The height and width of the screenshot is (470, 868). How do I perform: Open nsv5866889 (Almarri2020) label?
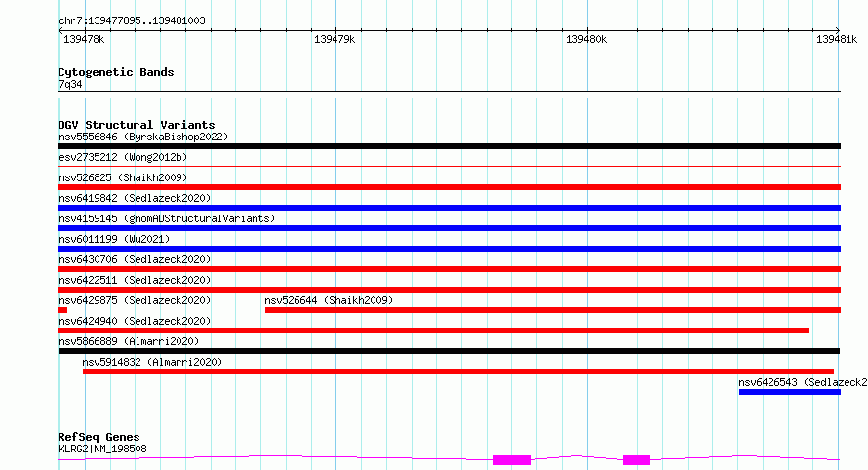click(x=129, y=341)
